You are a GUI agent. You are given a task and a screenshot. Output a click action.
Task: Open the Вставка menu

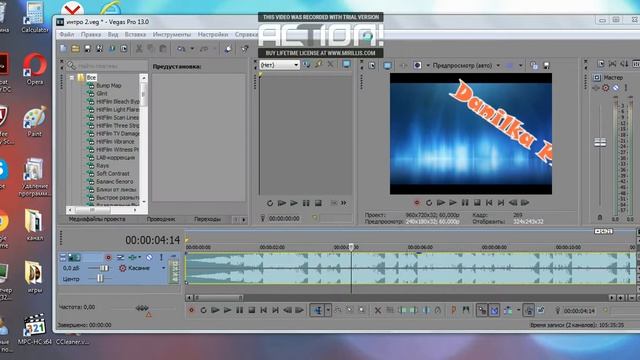click(x=135, y=34)
